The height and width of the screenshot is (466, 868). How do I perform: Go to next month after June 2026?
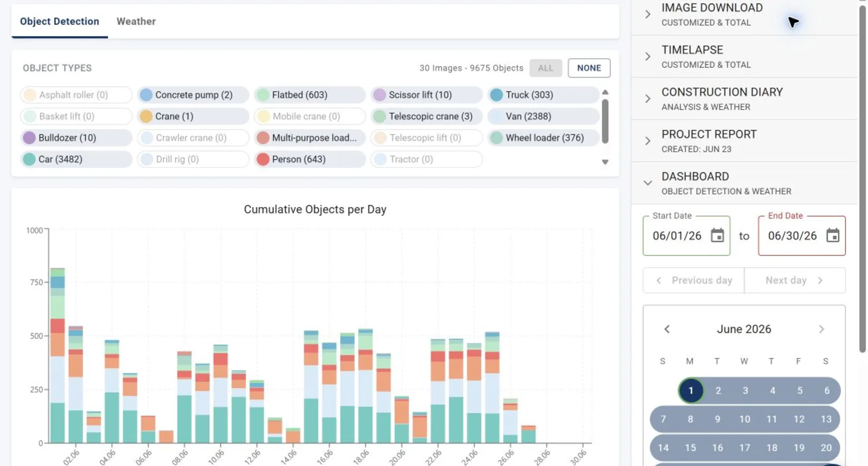coord(821,329)
